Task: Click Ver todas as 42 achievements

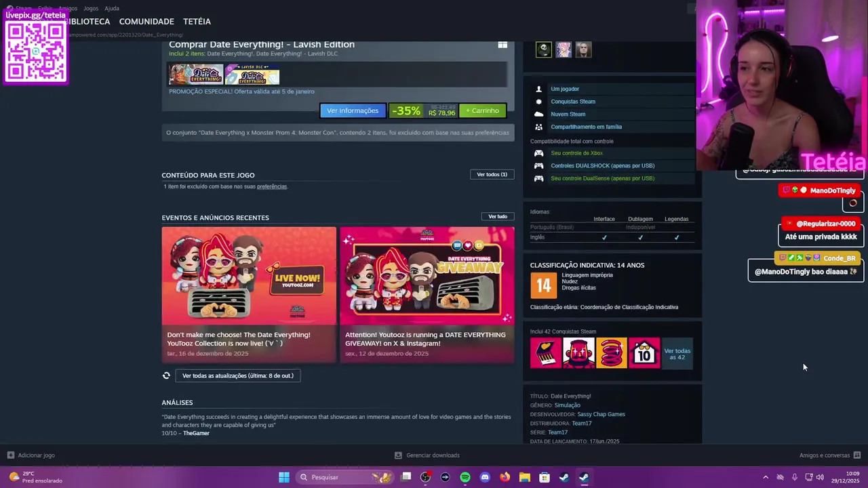Action: coord(677,354)
